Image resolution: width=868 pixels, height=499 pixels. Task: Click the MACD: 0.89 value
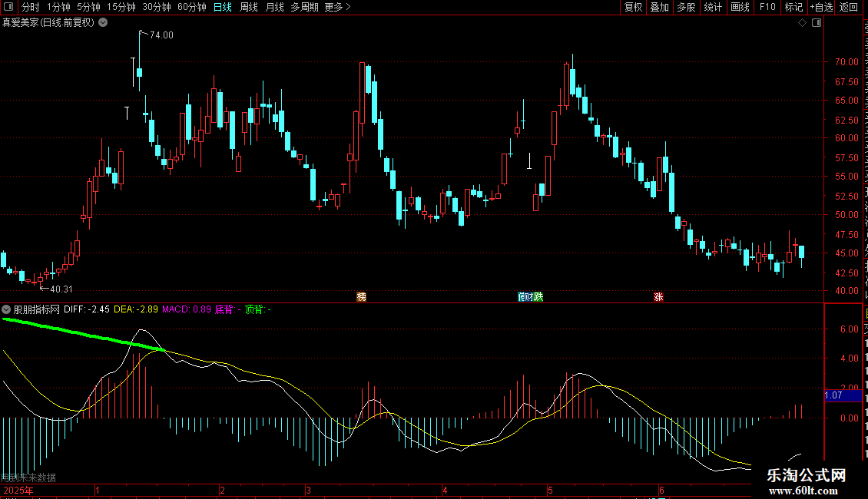[x=187, y=309]
